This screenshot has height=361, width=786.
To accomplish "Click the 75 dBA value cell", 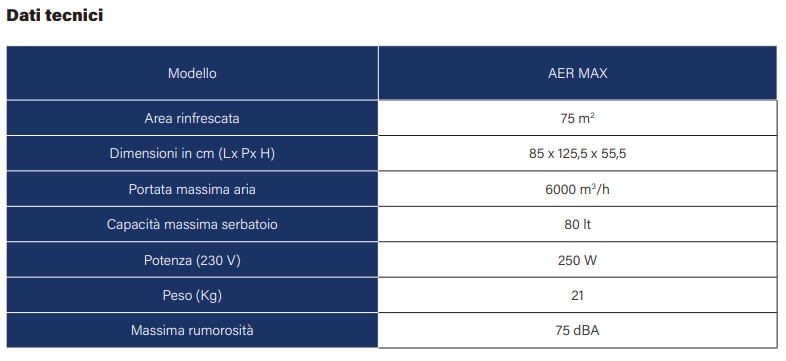I will pyautogui.click(x=577, y=330).
